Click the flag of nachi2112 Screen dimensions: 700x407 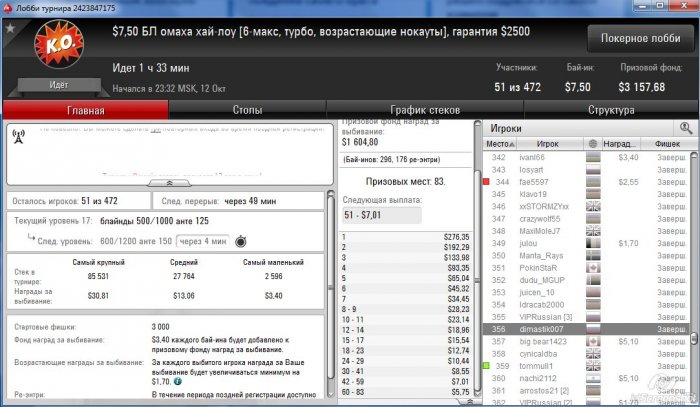tap(593, 378)
